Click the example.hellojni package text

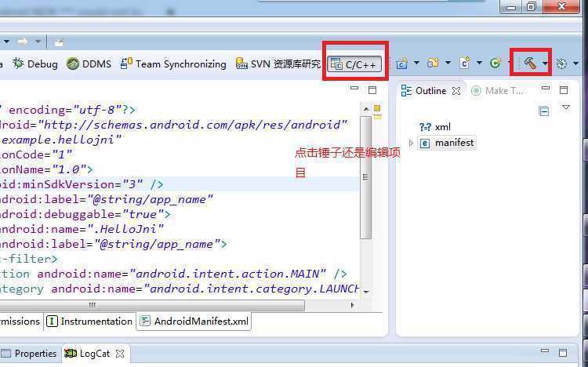coord(61,140)
